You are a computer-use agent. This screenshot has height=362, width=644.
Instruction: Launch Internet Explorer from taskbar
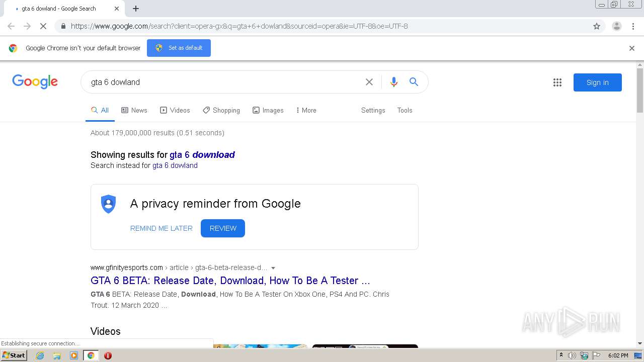[40, 355]
